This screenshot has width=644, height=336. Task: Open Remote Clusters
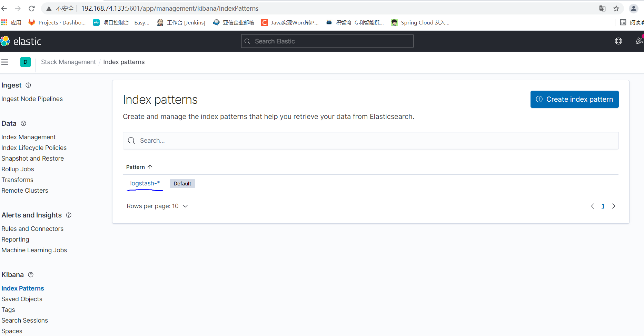click(25, 191)
